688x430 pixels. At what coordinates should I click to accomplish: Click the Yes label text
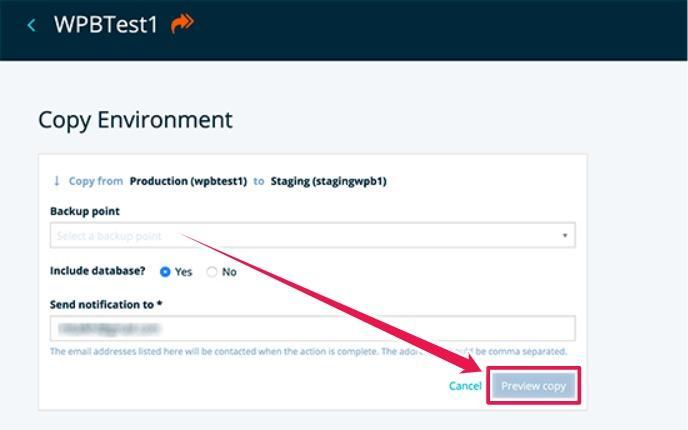tap(183, 272)
